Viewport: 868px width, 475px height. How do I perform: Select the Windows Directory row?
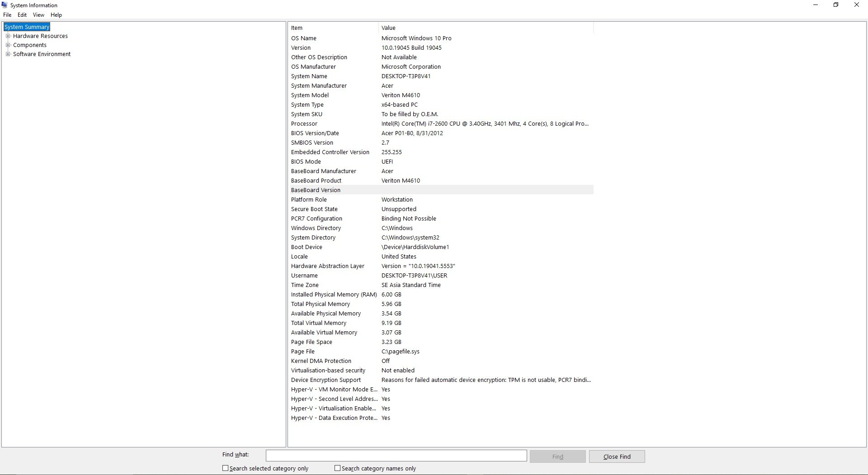point(441,228)
